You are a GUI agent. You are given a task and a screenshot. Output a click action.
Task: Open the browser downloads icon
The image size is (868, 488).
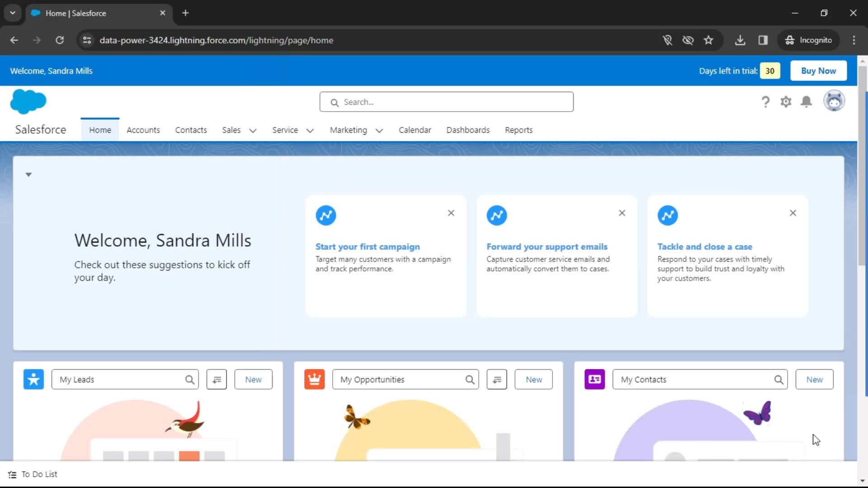[x=740, y=40]
